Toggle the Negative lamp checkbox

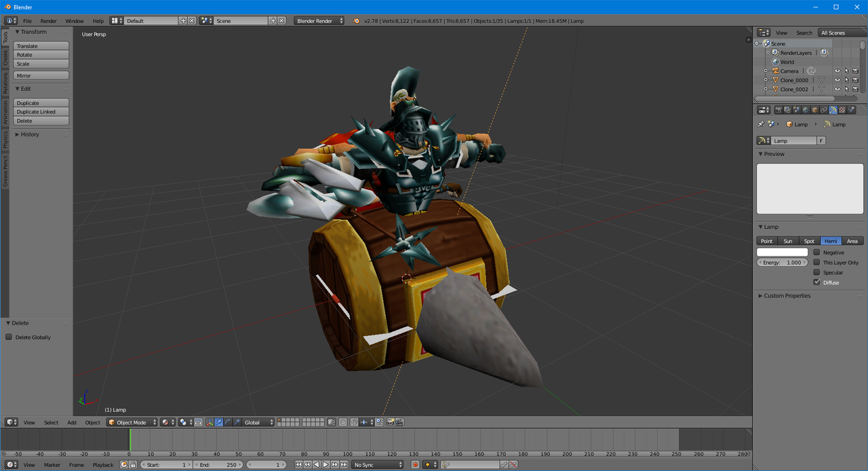click(816, 252)
